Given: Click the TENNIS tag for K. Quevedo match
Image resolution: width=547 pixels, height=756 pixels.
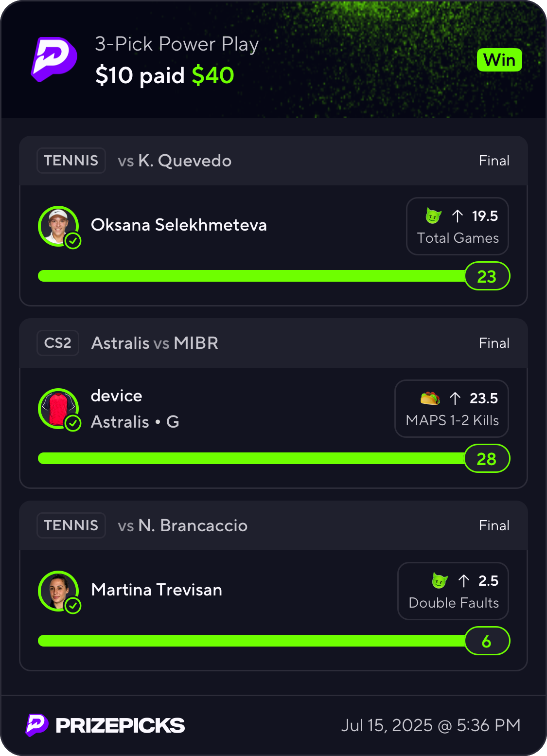Looking at the screenshot, I should coord(71,161).
